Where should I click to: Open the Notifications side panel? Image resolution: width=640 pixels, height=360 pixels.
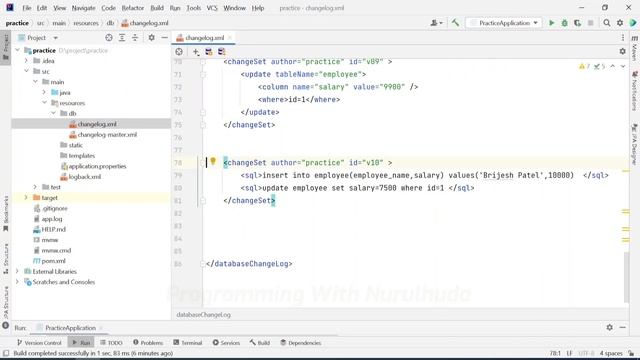coord(635,91)
